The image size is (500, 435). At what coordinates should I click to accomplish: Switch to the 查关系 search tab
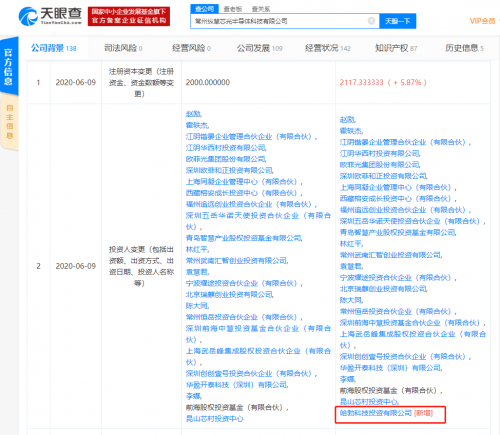tap(261, 9)
